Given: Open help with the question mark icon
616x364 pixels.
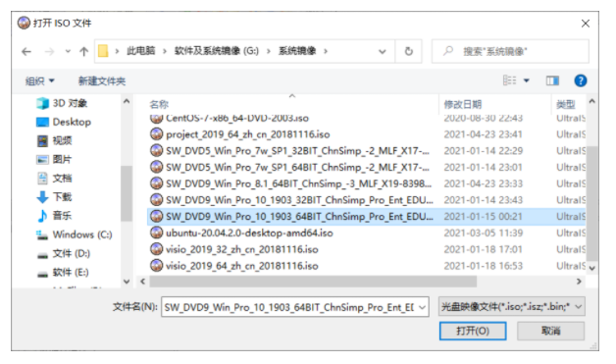Looking at the screenshot, I should [581, 80].
